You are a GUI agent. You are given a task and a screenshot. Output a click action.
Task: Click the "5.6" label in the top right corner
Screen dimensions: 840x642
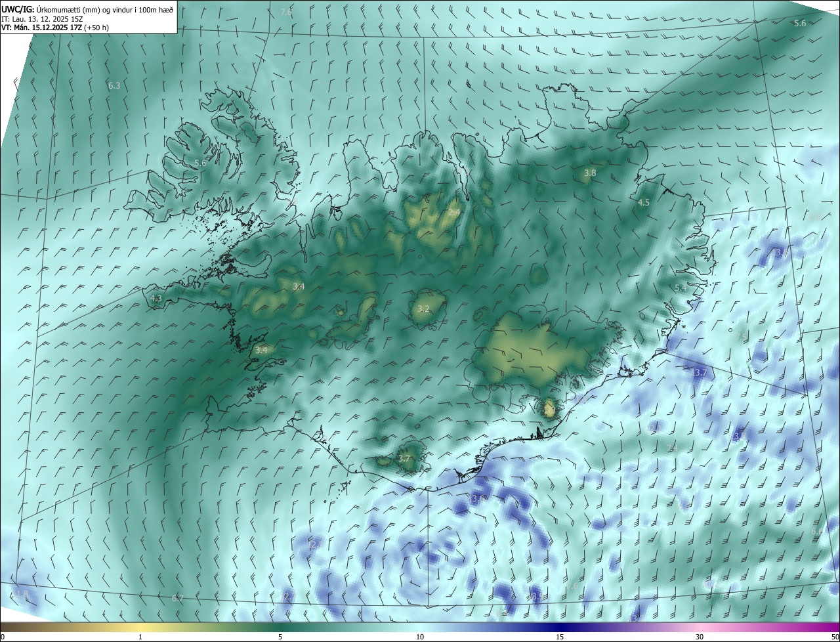point(800,23)
